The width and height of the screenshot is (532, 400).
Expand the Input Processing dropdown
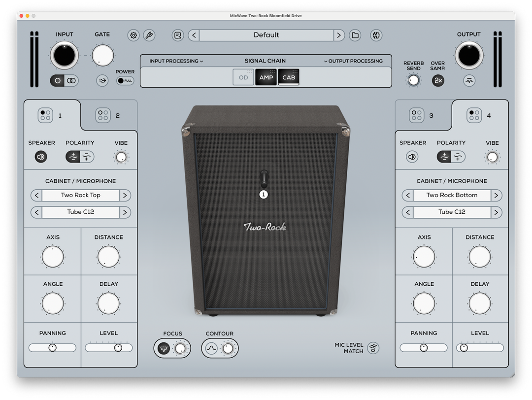176,61
